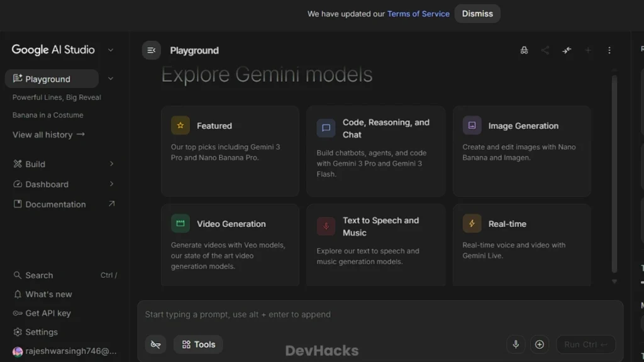Open the Terms of Service link
Viewport: 644px width, 362px height.
pos(418,14)
